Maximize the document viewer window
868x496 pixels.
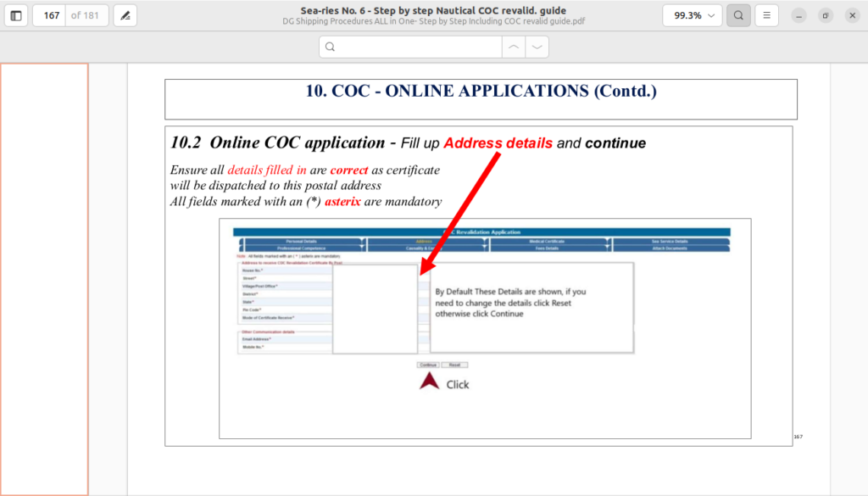pyautogui.click(x=826, y=15)
